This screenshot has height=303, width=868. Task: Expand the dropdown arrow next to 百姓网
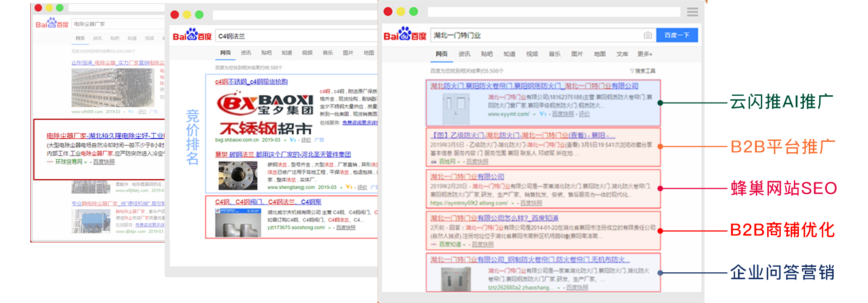(459, 162)
